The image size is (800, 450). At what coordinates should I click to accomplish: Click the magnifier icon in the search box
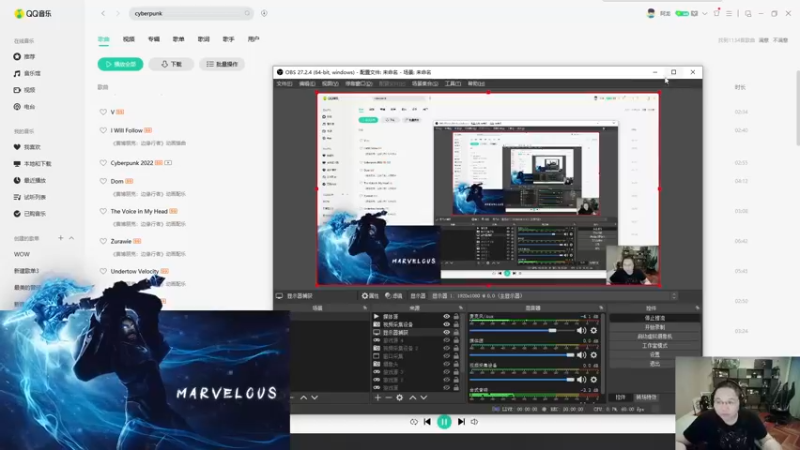point(247,13)
